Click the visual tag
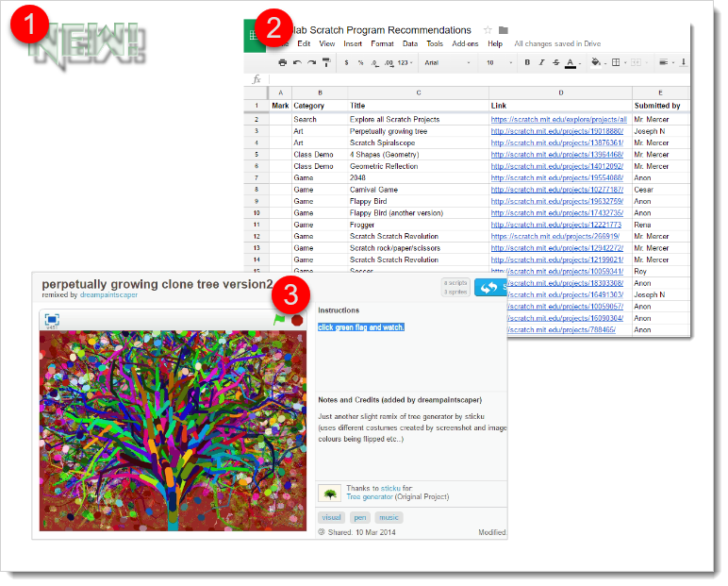This screenshot has width=728, height=586. (x=331, y=517)
